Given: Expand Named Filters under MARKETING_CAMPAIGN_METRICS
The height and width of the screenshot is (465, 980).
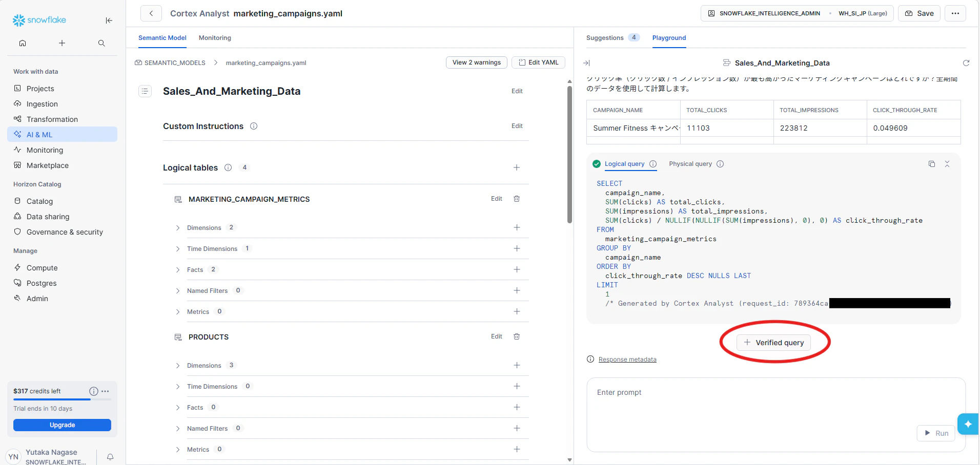Looking at the screenshot, I should pyautogui.click(x=178, y=291).
